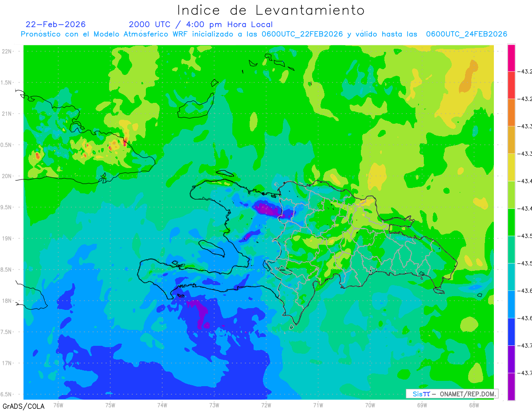Click the "74W" longitude label
The height and width of the screenshot is (411, 532).
[x=162, y=405]
